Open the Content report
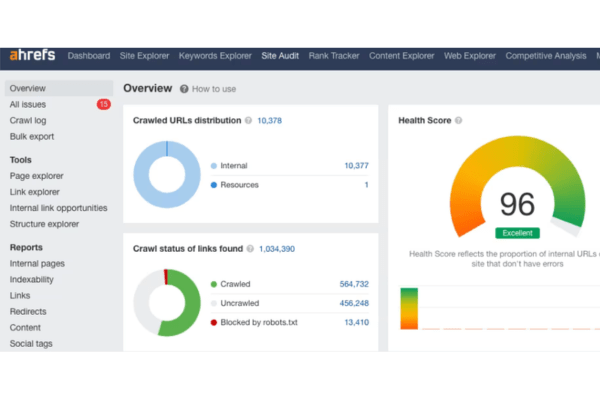Screen dimensions: 600x400 [x=25, y=328]
